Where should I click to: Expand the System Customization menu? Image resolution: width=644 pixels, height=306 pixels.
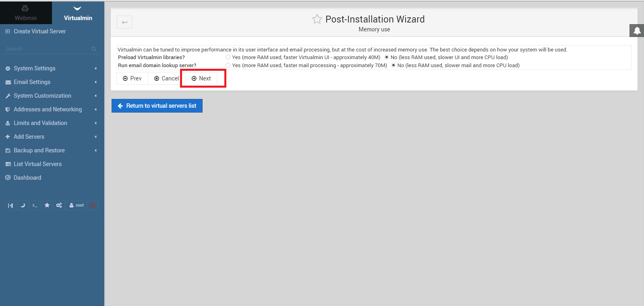(x=52, y=96)
